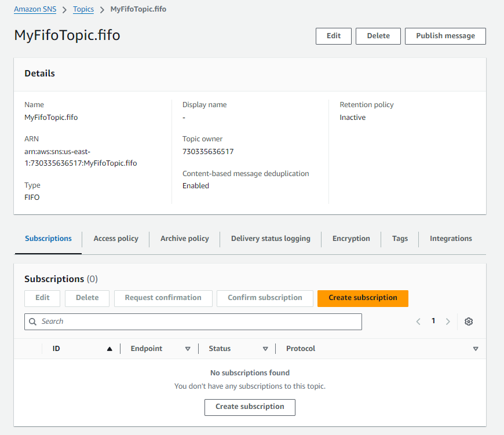Click the orange Create subscription button
Screen dimensions: 504x435
tap(363, 298)
